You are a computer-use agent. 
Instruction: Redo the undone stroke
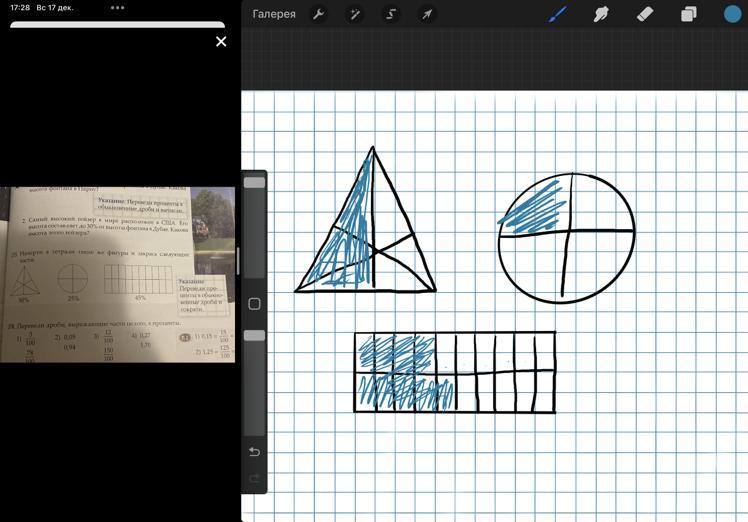(x=254, y=479)
